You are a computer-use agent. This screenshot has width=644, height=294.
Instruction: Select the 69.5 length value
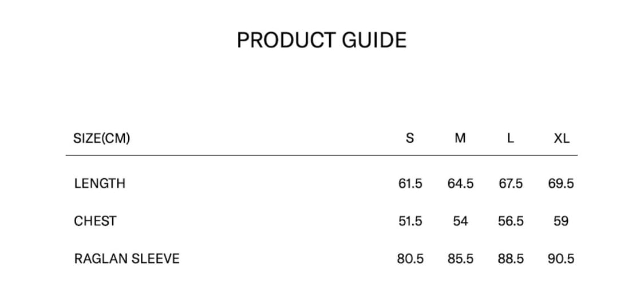[x=561, y=183]
